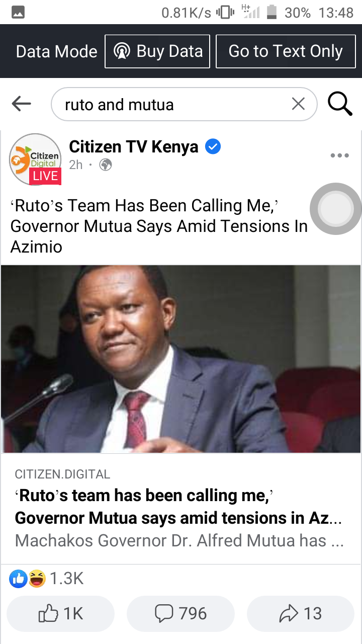Tap the blue verified badge icon
The image size is (362, 644).
pyautogui.click(x=213, y=147)
